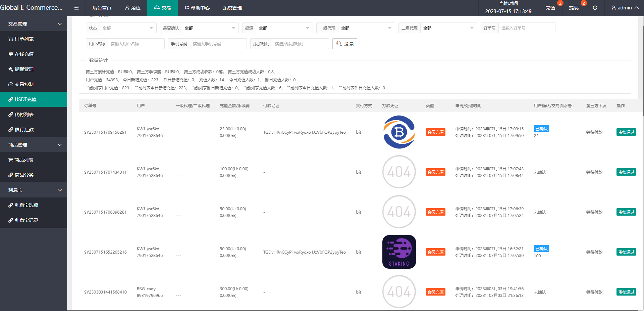This screenshot has width=644, height=311.
Task: Click the 搜索 search button
Action: [x=345, y=44]
